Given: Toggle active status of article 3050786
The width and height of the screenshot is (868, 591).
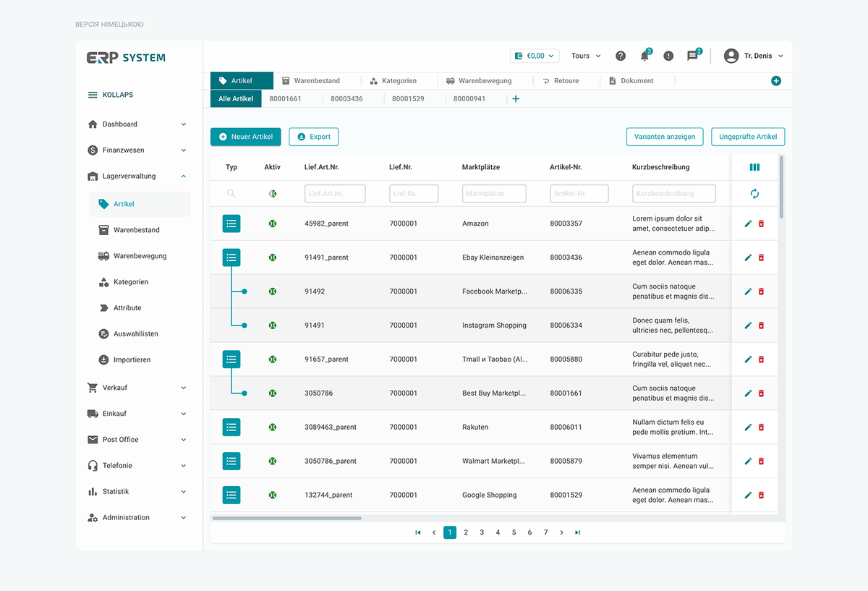Looking at the screenshot, I should pyautogui.click(x=273, y=394).
